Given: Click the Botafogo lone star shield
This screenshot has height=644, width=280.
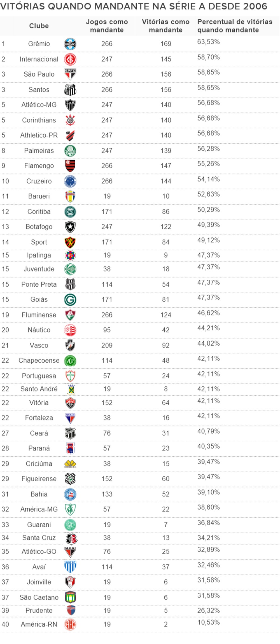Looking at the screenshot, I should [x=70, y=227].
